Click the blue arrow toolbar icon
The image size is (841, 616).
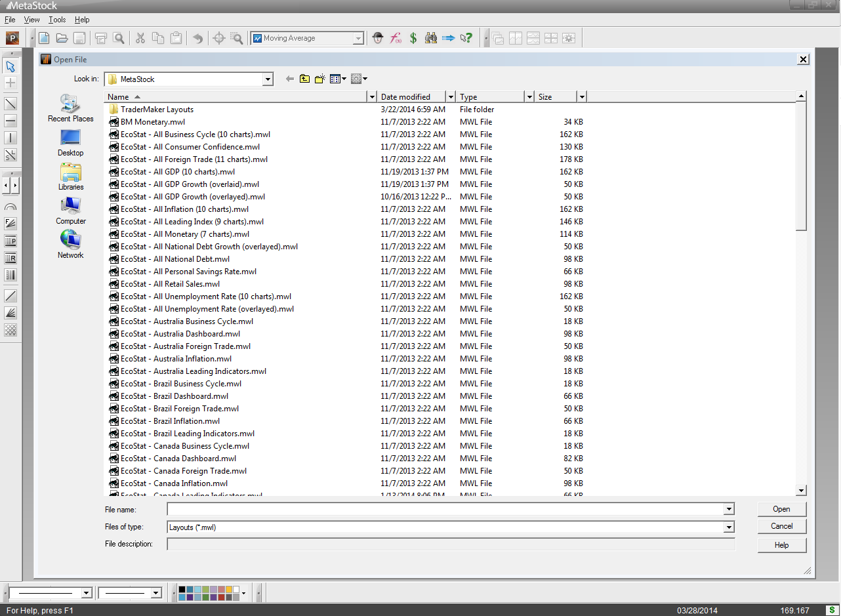[449, 38]
